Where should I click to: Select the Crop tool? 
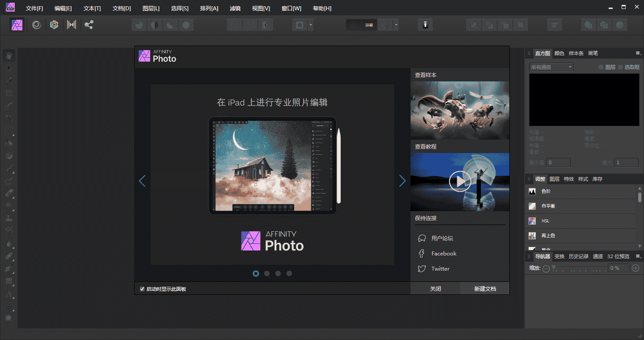[9, 93]
